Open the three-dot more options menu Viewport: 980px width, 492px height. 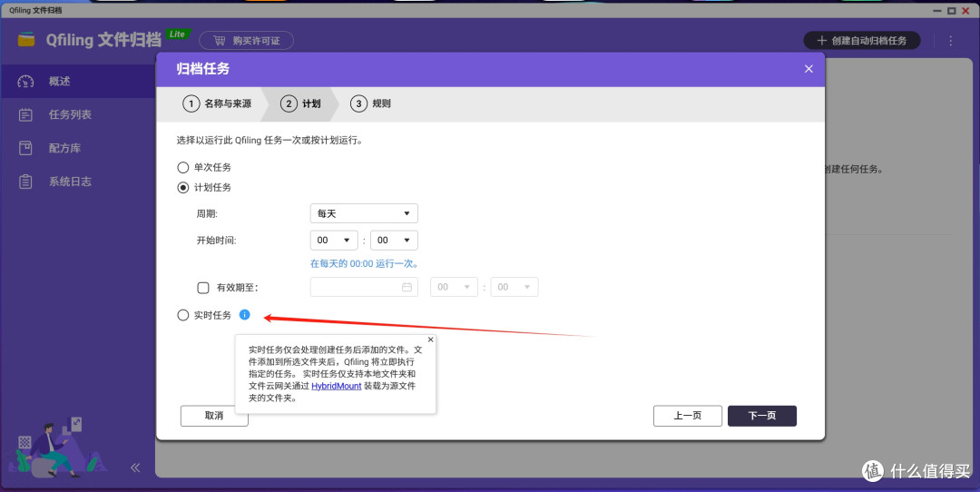(951, 41)
